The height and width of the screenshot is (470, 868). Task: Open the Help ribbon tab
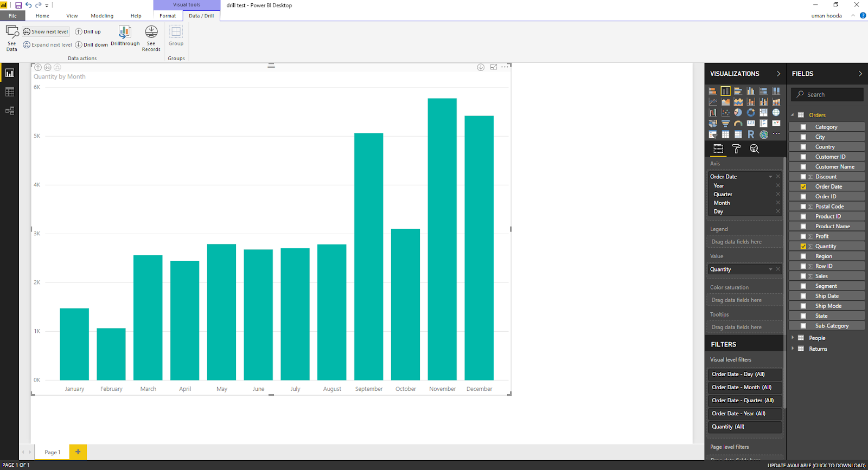click(136, 16)
